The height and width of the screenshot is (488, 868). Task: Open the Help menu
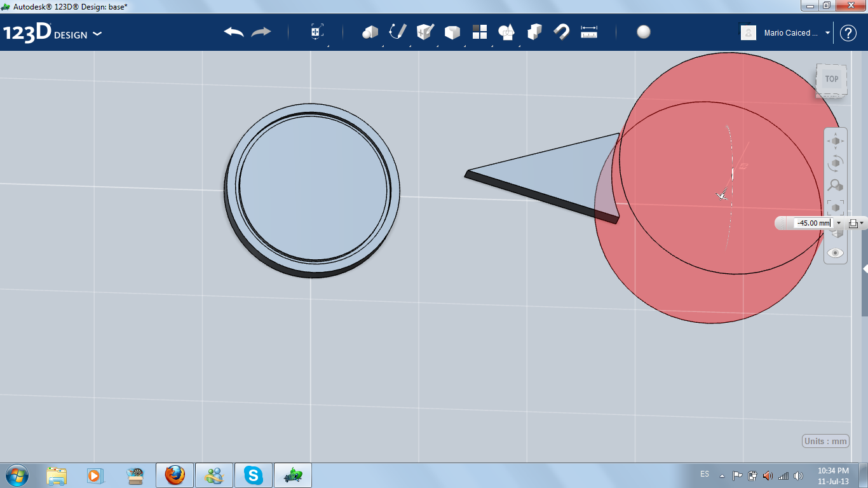point(848,33)
